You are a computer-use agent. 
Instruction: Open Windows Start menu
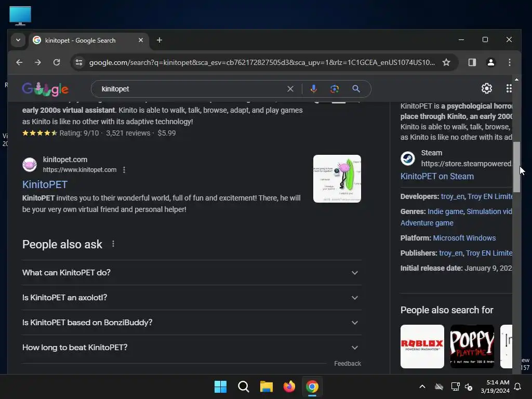pos(220,387)
